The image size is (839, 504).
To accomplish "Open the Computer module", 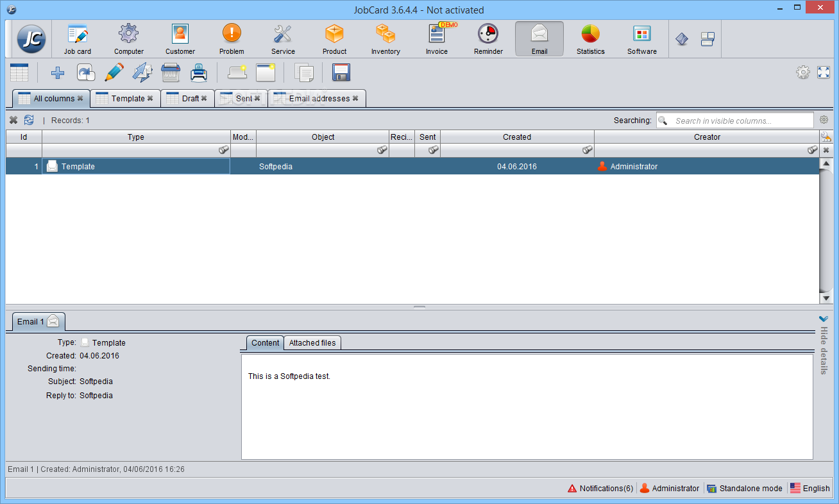I will [x=129, y=39].
